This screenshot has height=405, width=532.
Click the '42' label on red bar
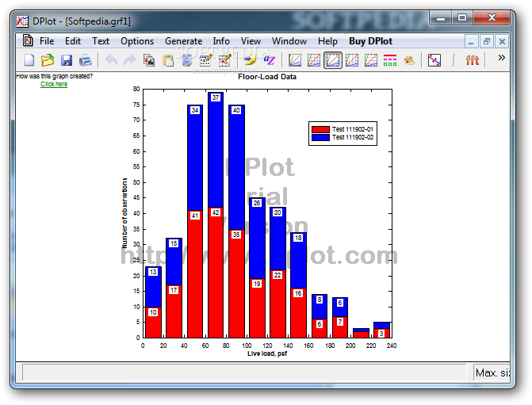[216, 212]
